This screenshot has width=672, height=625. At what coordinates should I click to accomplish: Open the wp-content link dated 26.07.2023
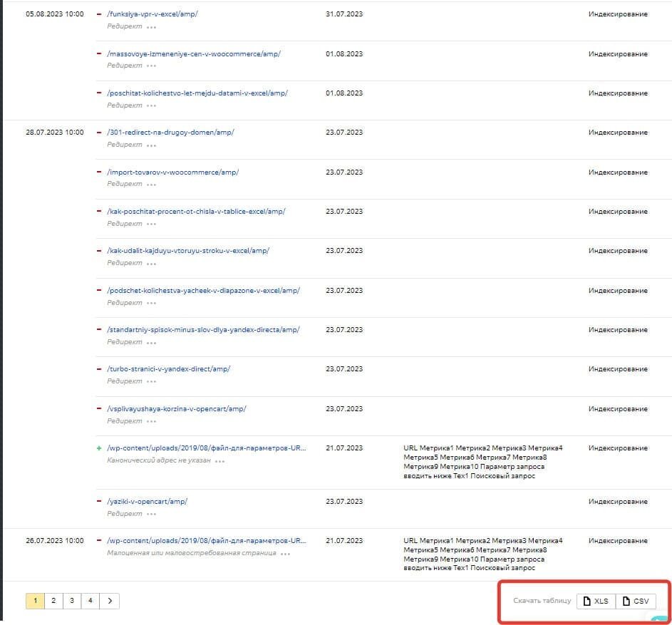pos(207,541)
